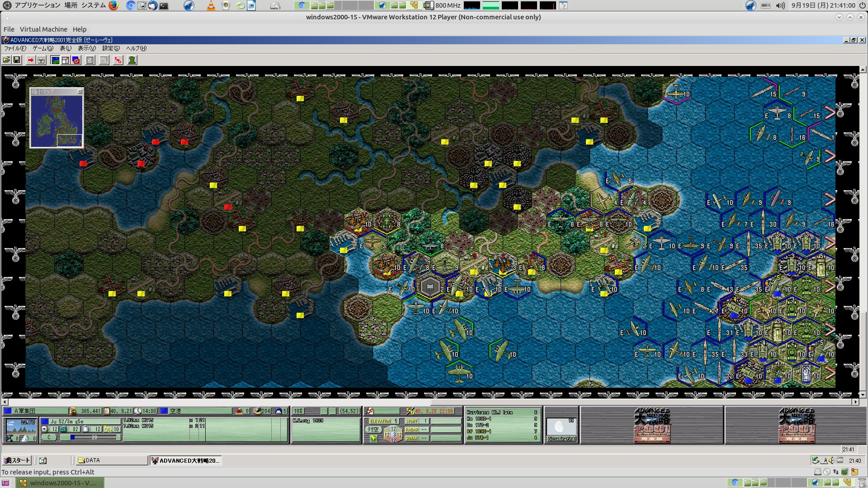Click the money bag funds icon
Screen dimensions: 868x488
click(x=73, y=411)
